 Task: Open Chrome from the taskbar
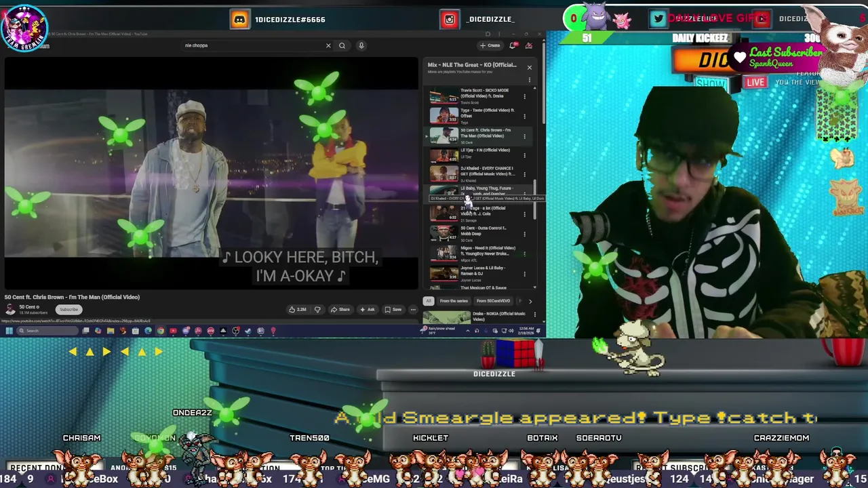coord(161,331)
